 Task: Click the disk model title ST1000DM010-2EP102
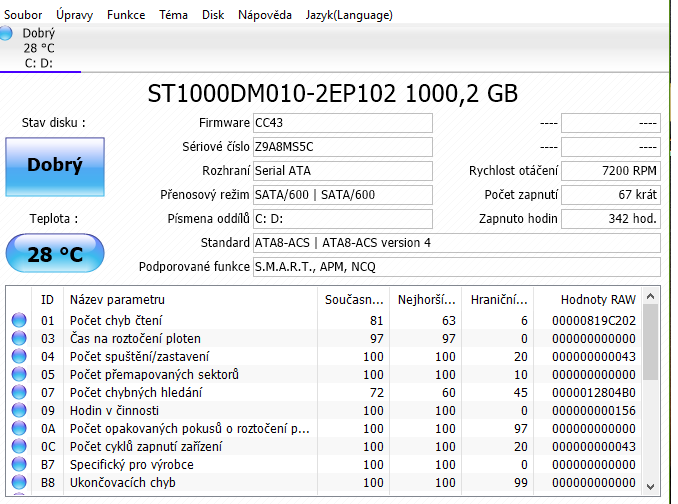click(x=272, y=93)
